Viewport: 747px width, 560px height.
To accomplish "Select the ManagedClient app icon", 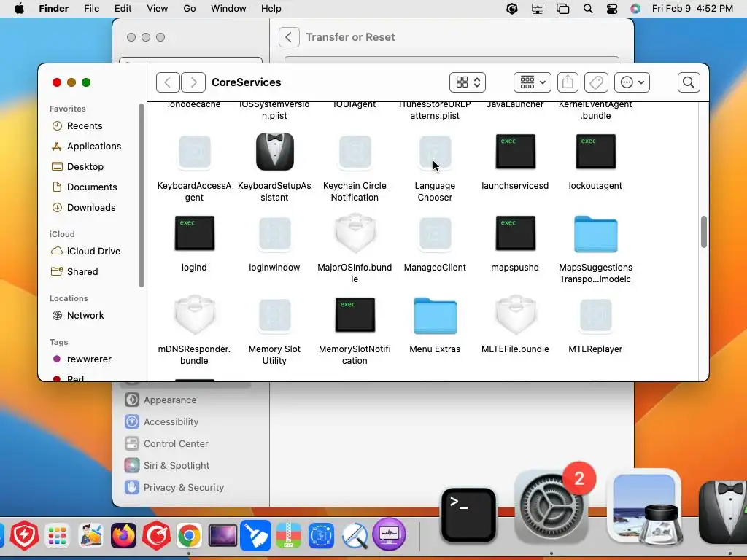I will 435,234.
